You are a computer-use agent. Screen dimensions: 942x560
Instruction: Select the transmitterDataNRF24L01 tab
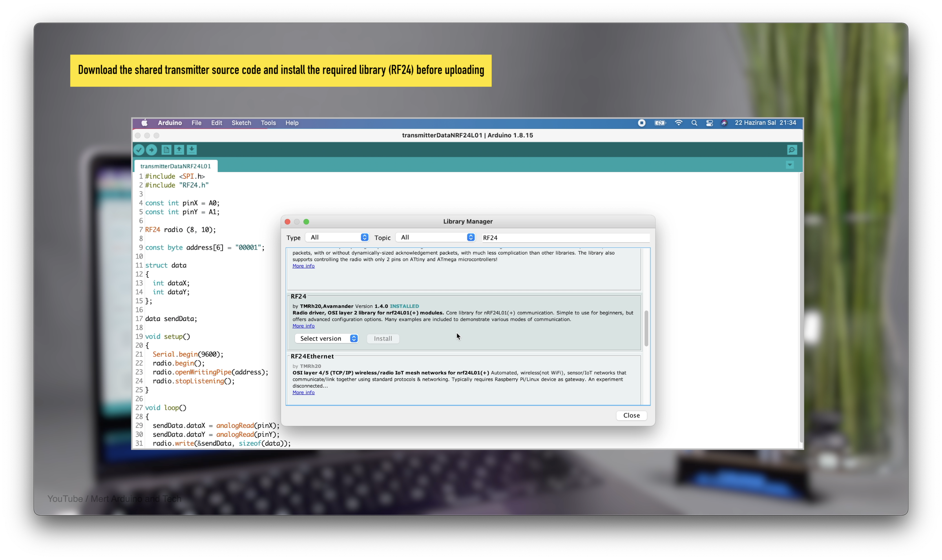pyautogui.click(x=175, y=166)
